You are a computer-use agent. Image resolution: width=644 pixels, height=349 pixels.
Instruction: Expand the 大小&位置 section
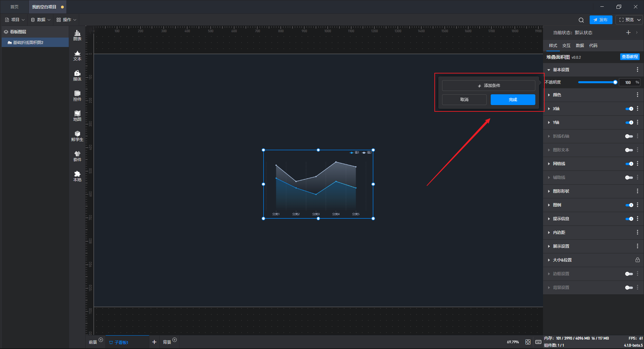pyautogui.click(x=549, y=260)
